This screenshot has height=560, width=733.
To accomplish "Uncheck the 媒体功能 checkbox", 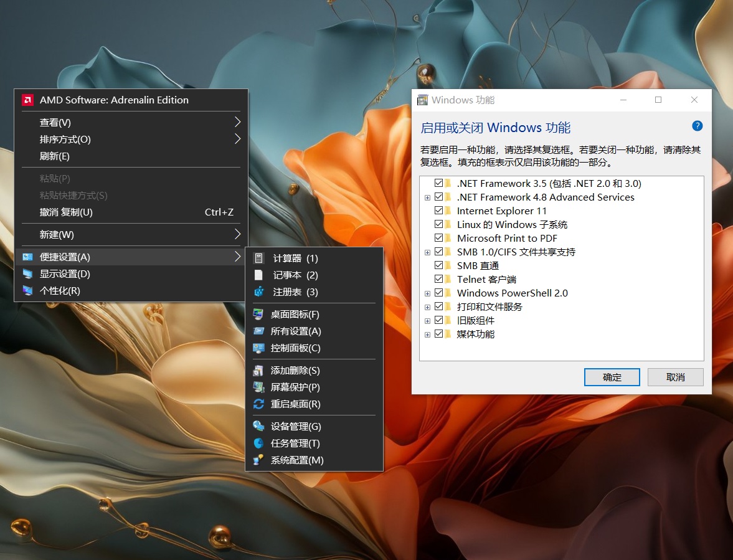I will point(438,334).
